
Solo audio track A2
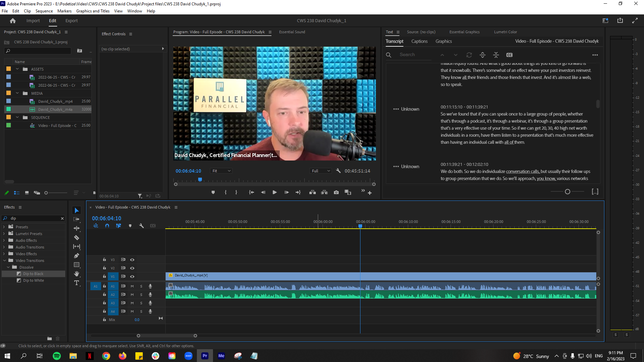point(141,295)
